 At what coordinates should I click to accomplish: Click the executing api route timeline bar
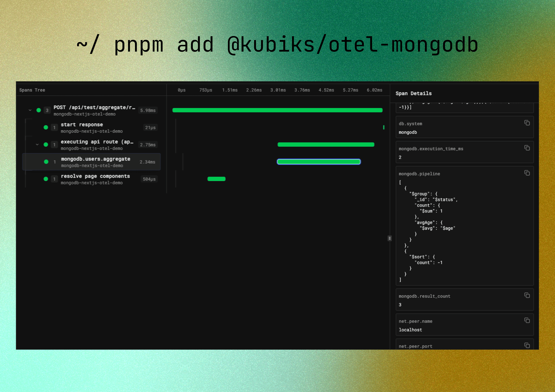pos(326,145)
